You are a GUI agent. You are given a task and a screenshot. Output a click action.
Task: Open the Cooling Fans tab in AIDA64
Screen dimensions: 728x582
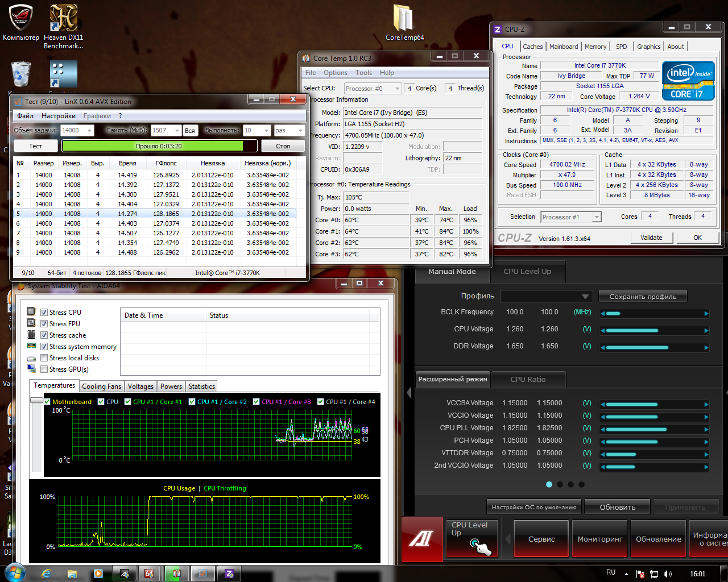[x=101, y=386]
